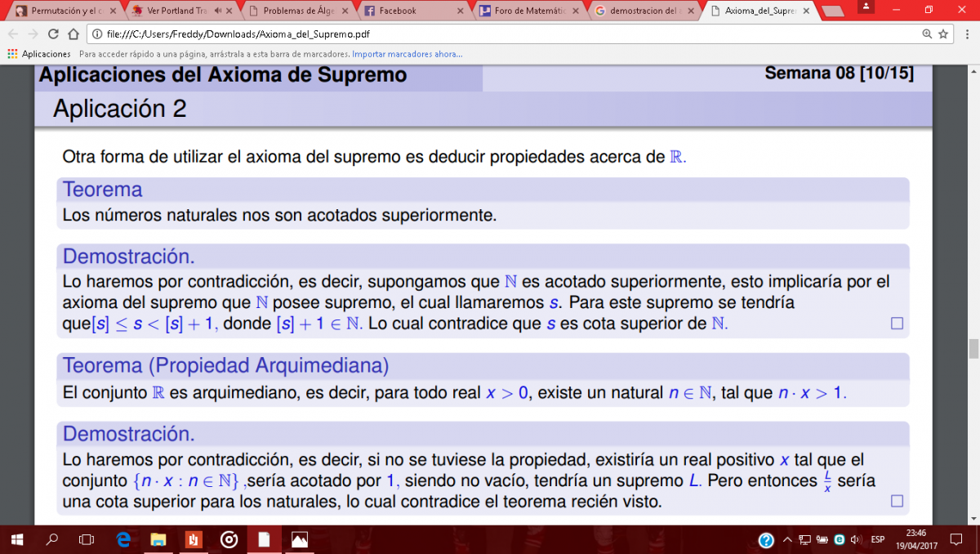
Task: Open File Explorer from the taskbar
Action: 158,539
